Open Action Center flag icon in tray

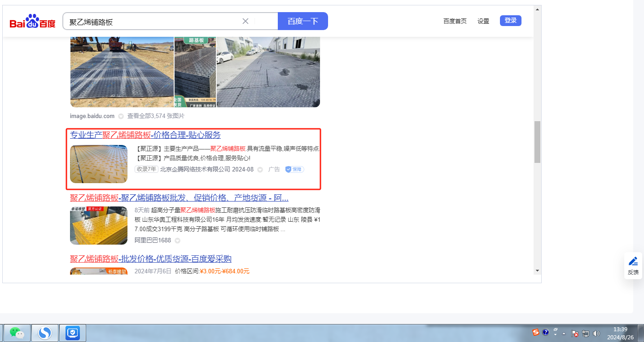tap(575, 333)
